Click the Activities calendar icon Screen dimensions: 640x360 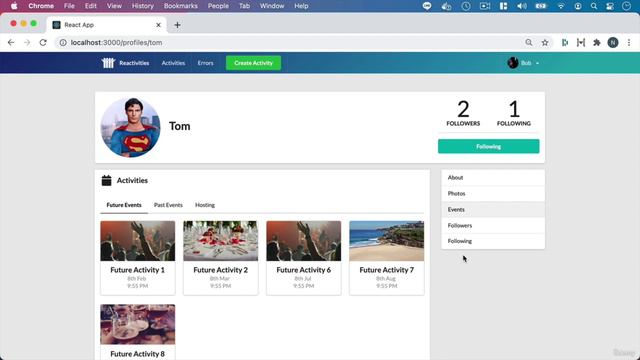107,180
